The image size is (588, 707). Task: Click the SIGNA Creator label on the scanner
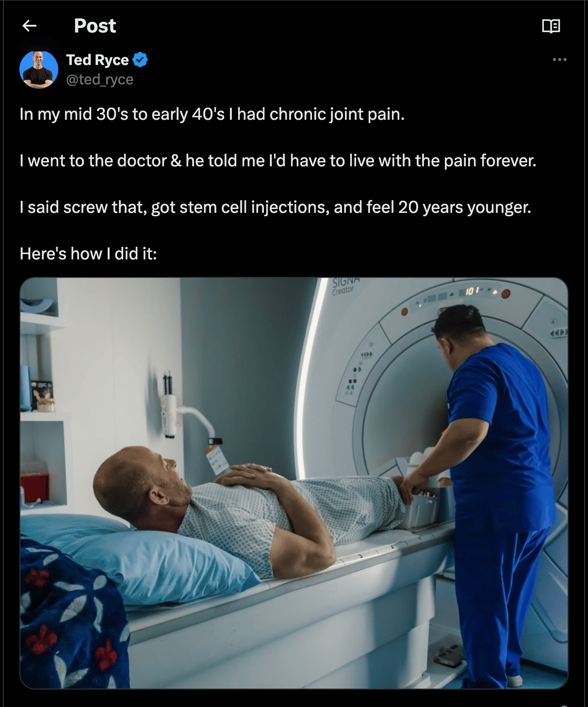[345, 286]
